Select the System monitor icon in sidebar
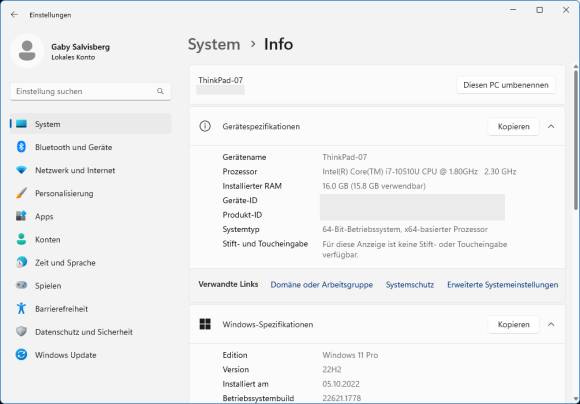 pyautogui.click(x=21, y=124)
